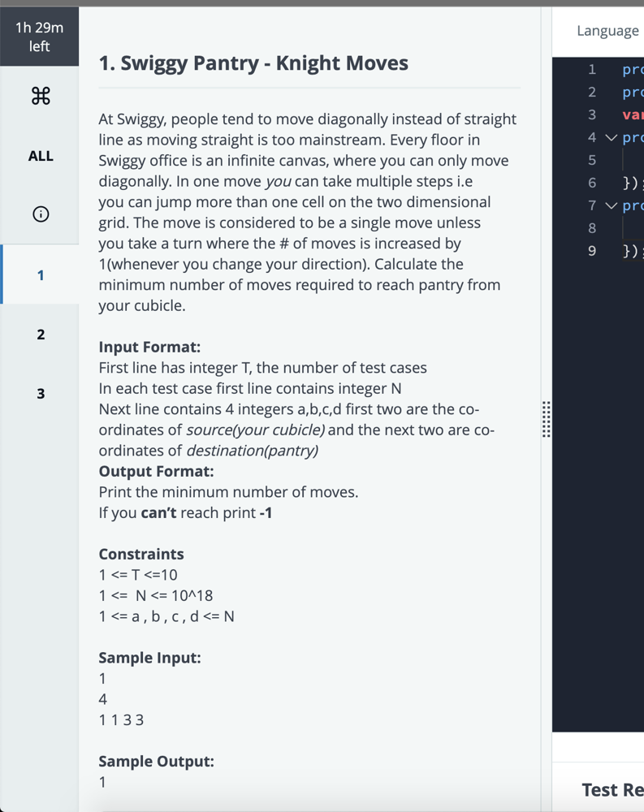Click the problem title Swiggy Pantry - Knight Moves
The width and height of the screenshot is (644, 812).
(253, 63)
